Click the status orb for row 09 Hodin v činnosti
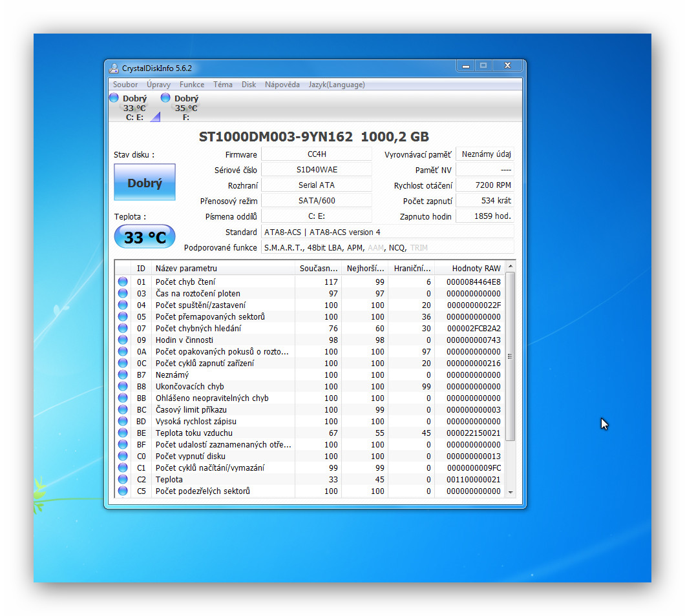Image resolution: width=685 pixels, height=616 pixels. tap(123, 340)
